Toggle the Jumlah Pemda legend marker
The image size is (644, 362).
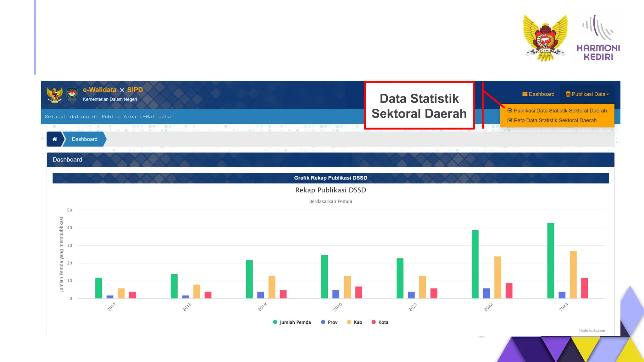click(275, 322)
